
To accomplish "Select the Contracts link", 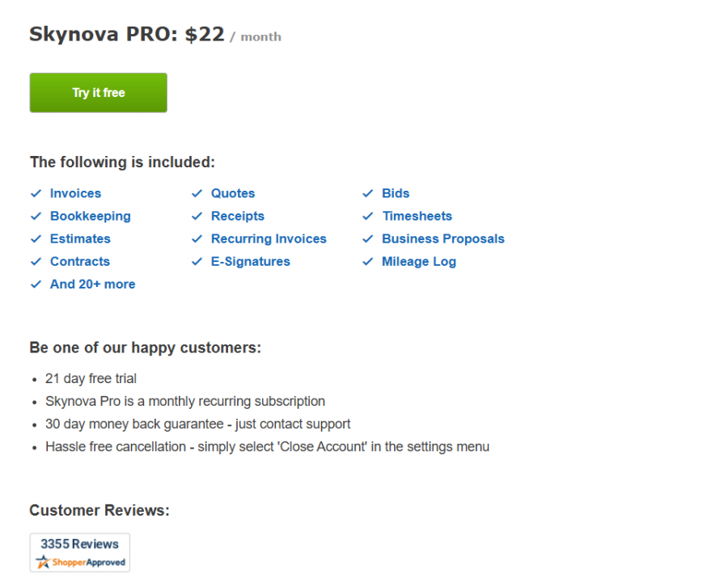I will point(79,261).
